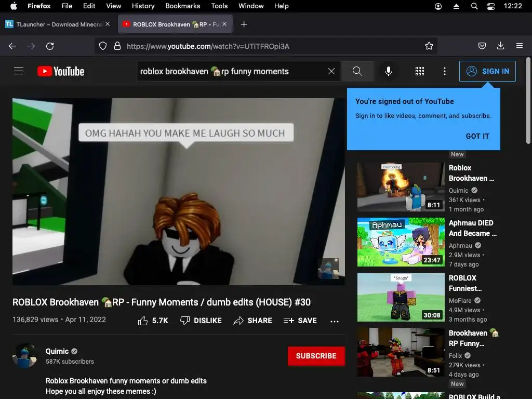The image size is (532, 399).
Task: Open Quimic channel avatar
Action: tap(24, 355)
